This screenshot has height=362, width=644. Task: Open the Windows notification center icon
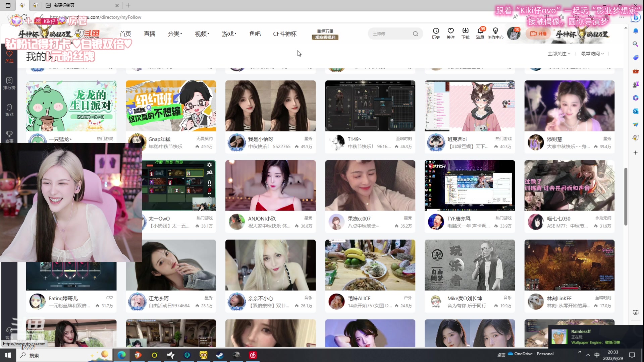tap(632, 355)
